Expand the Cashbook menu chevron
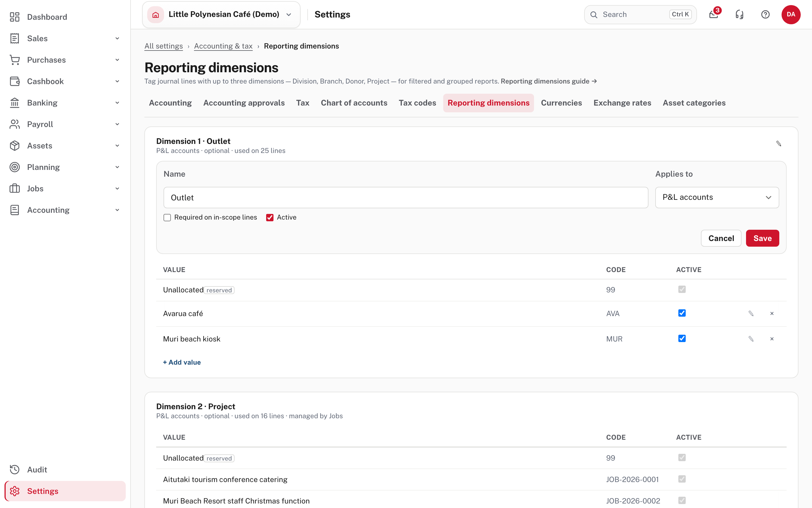This screenshot has width=812, height=508. [117, 81]
